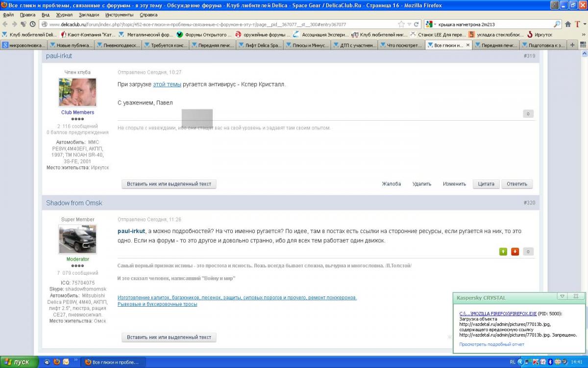Toggle the bookmark star in address bar

401,24
